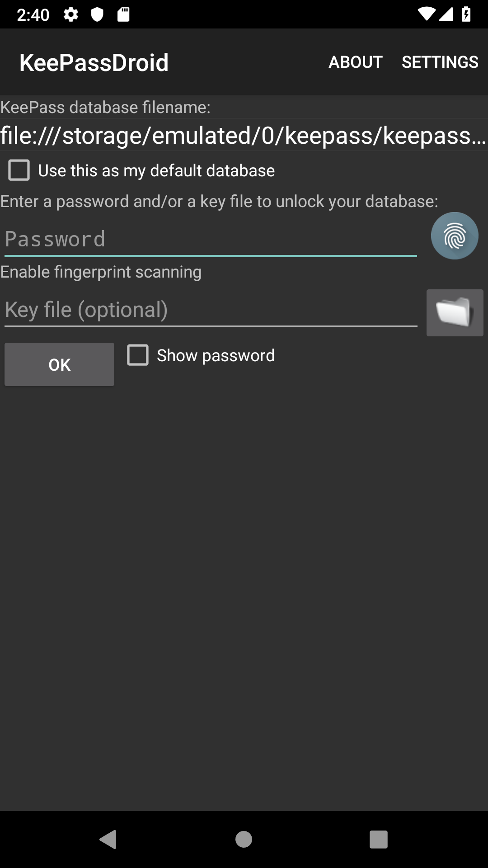Open the key file browser folder icon

point(455,313)
